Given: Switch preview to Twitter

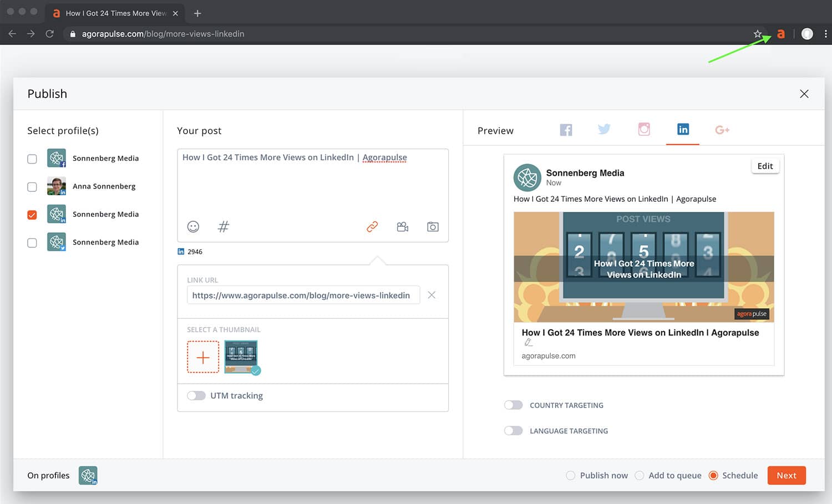Looking at the screenshot, I should [x=604, y=129].
